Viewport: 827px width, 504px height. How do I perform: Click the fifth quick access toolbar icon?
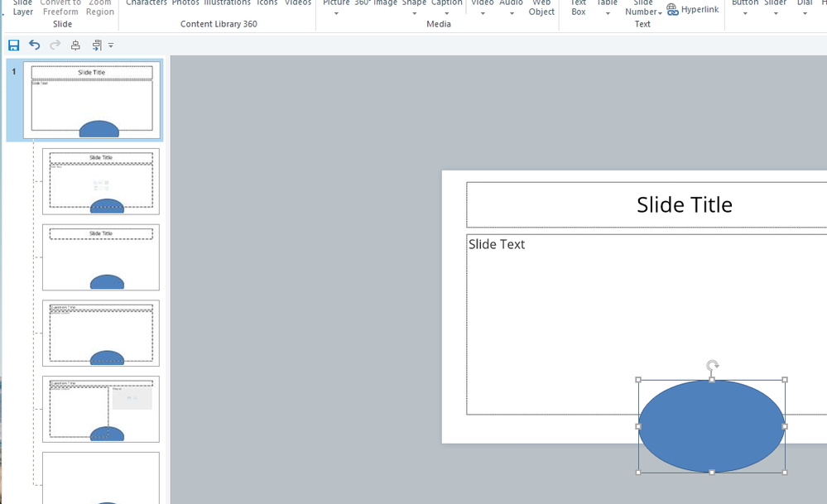tap(97, 45)
